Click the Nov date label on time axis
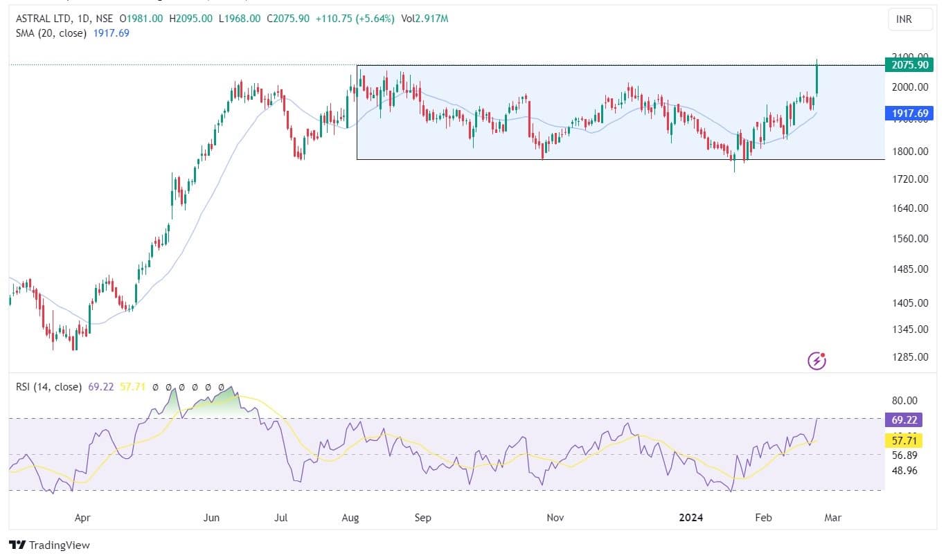The height and width of the screenshot is (560, 946). [x=555, y=518]
